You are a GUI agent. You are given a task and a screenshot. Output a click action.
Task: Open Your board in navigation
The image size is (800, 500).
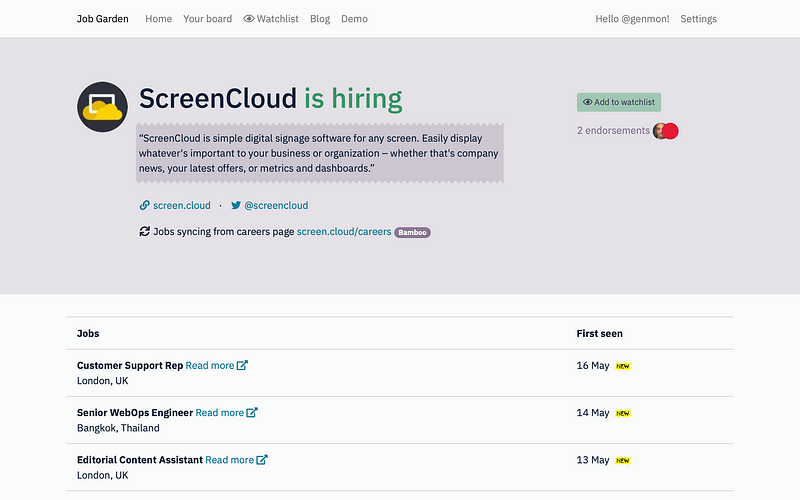click(208, 19)
